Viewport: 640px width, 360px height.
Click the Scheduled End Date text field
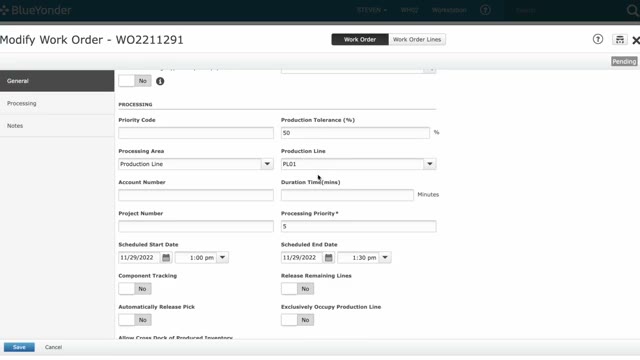[302, 258]
